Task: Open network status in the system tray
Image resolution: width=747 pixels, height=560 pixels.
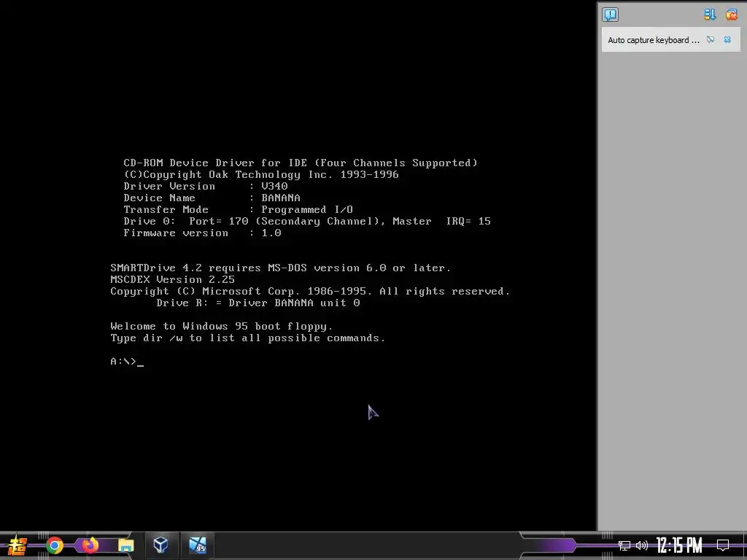Action: pos(624,545)
